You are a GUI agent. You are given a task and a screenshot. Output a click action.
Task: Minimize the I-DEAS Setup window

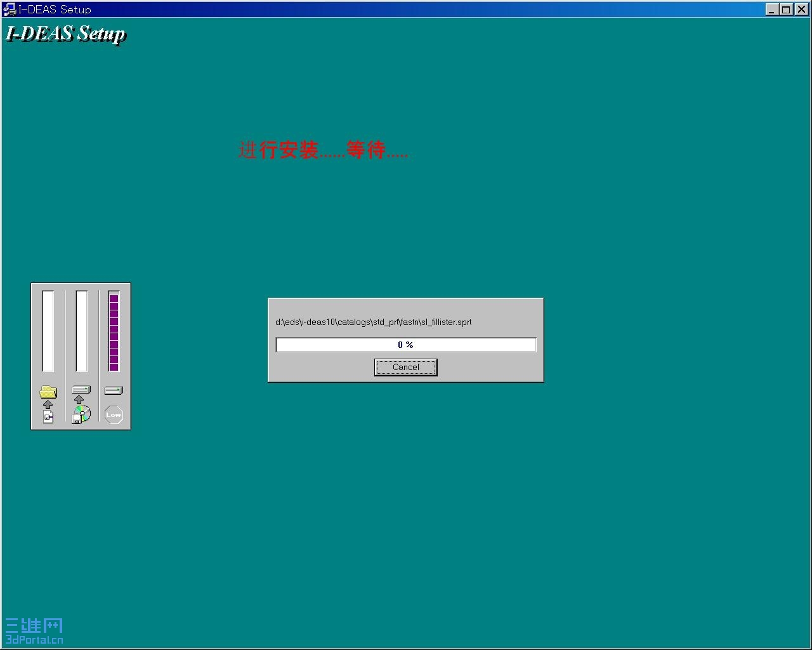[772, 10]
